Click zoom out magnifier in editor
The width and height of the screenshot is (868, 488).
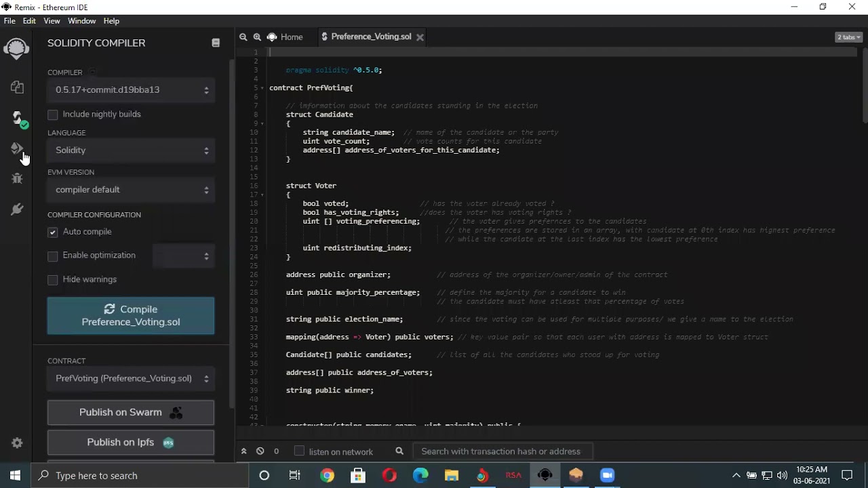(243, 37)
